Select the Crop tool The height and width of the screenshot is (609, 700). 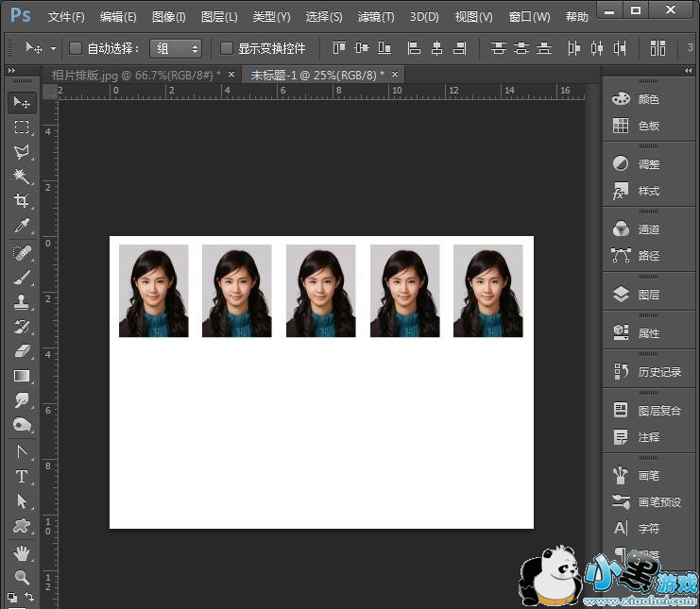coord(21,201)
